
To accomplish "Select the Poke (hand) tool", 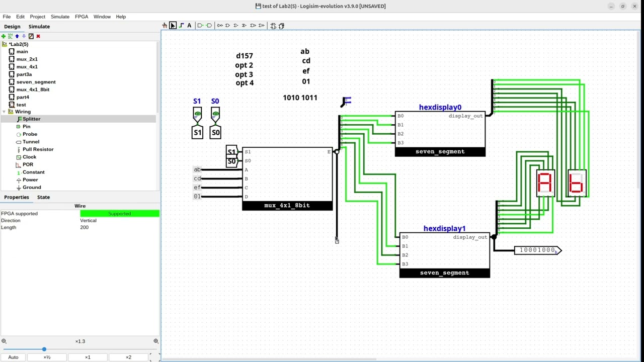I will (x=165, y=26).
